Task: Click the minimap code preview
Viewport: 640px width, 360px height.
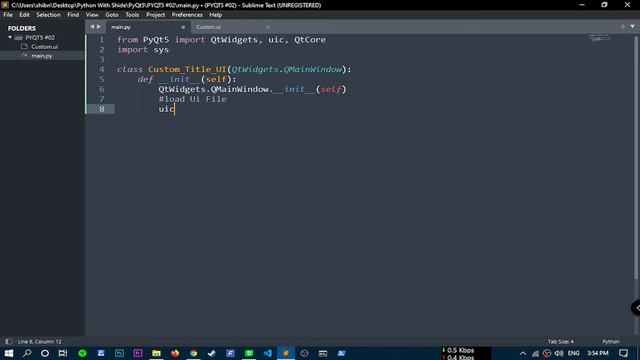Action: pos(600,38)
